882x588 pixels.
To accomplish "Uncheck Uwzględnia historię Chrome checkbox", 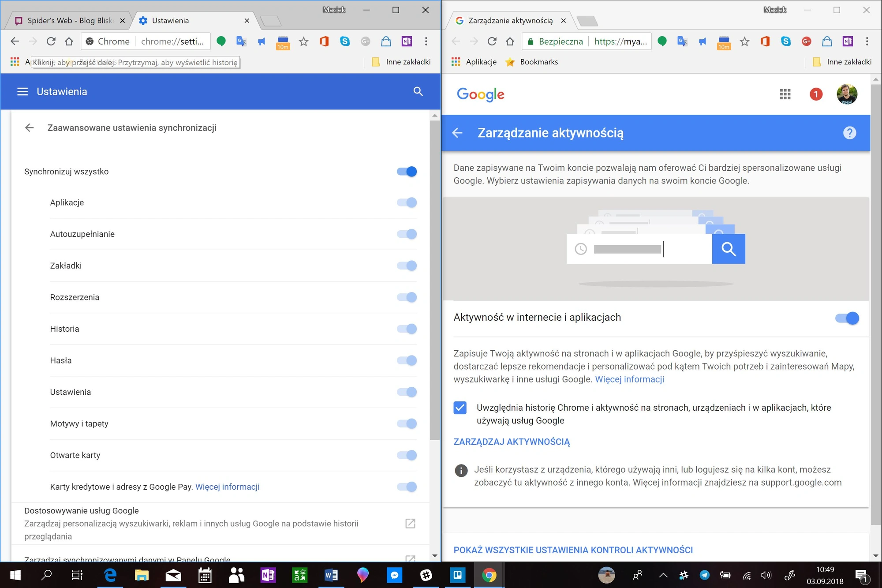I will click(460, 408).
